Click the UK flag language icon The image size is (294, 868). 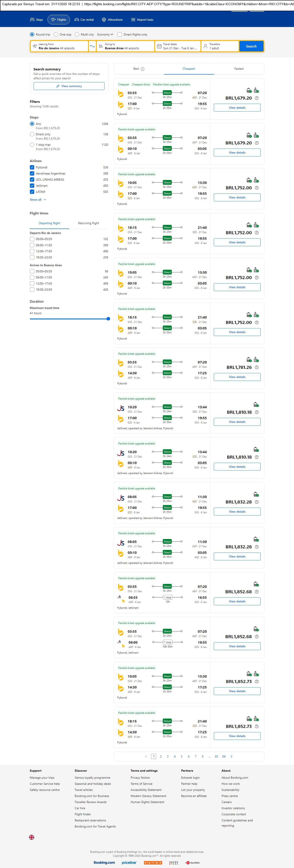click(32, 837)
